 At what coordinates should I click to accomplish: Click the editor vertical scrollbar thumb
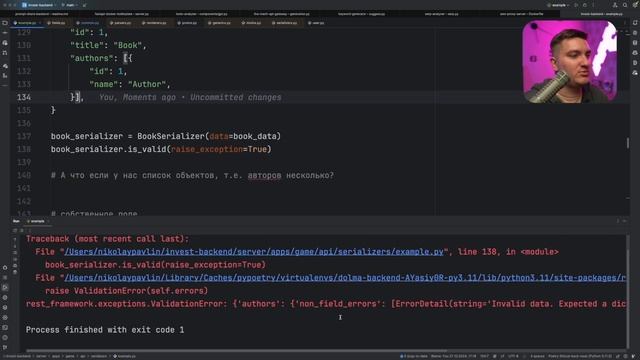click(x=628, y=143)
